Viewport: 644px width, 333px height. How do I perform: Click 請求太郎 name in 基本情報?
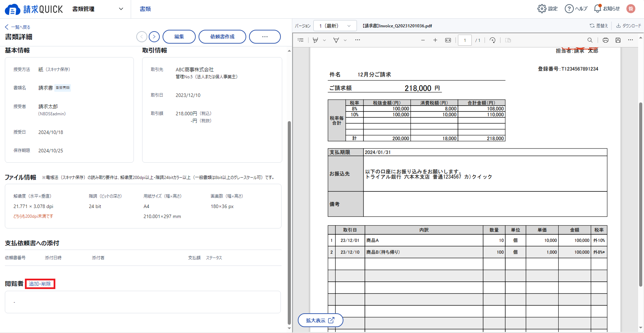click(48, 107)
